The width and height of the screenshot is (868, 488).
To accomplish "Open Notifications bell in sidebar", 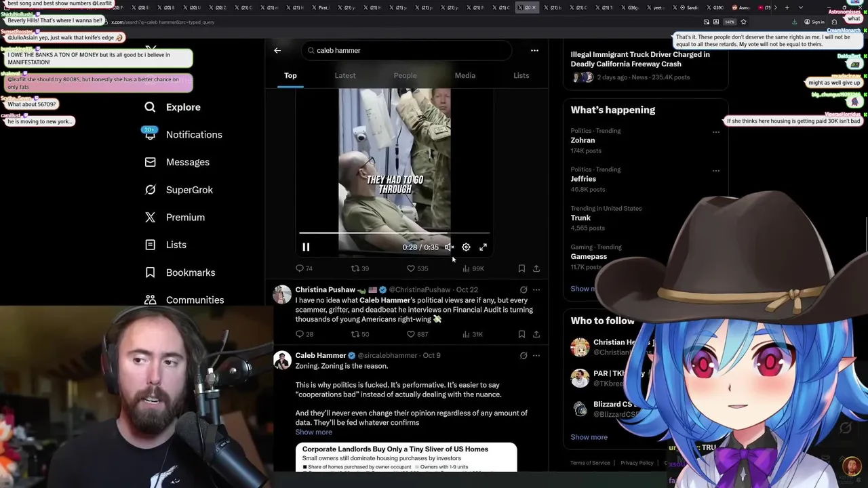I will click(183, 134).
